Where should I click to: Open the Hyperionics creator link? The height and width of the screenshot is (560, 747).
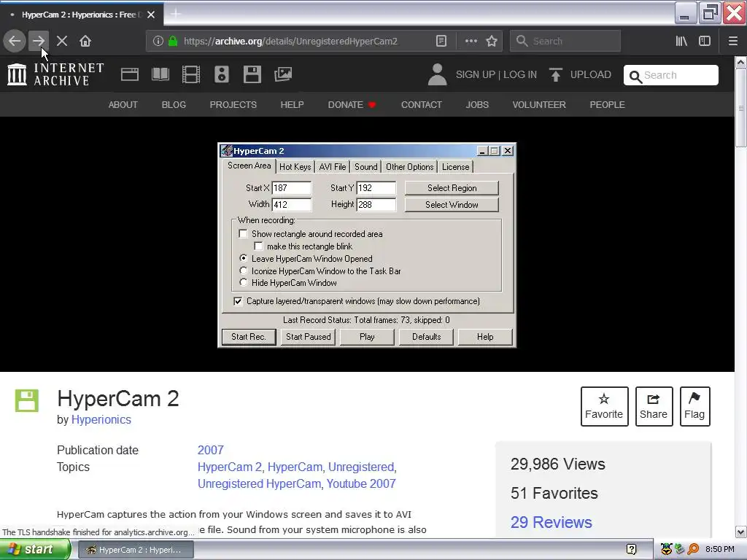click(x=101, y=419)
